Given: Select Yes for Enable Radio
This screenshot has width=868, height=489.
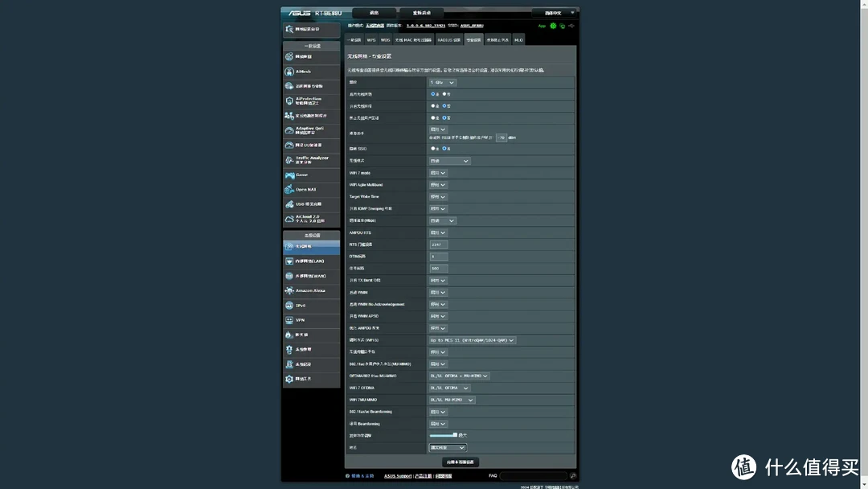Looking at the screenshot, I should click(x=433, y=94).
